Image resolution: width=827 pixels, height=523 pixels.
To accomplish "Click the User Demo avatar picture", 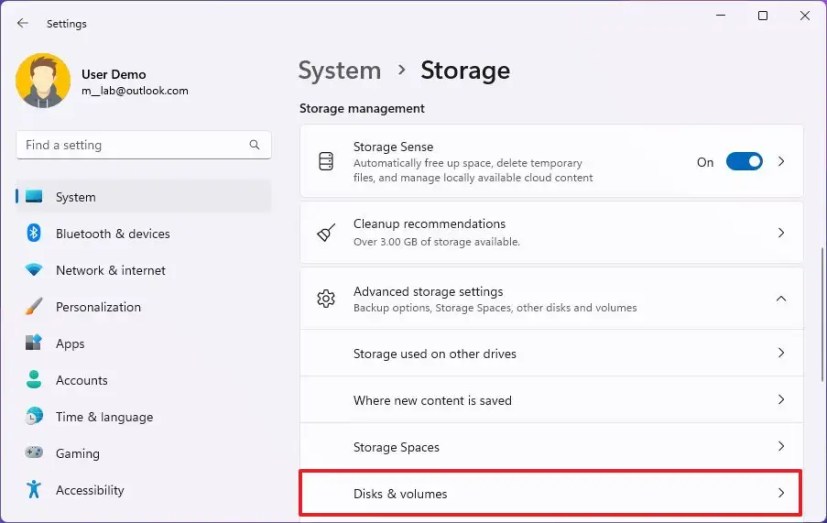I will tap(43, 80).
